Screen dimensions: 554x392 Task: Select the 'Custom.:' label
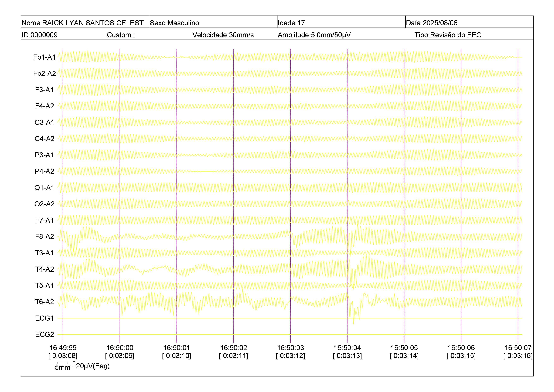pyautogui.click(x=121, y=35)
